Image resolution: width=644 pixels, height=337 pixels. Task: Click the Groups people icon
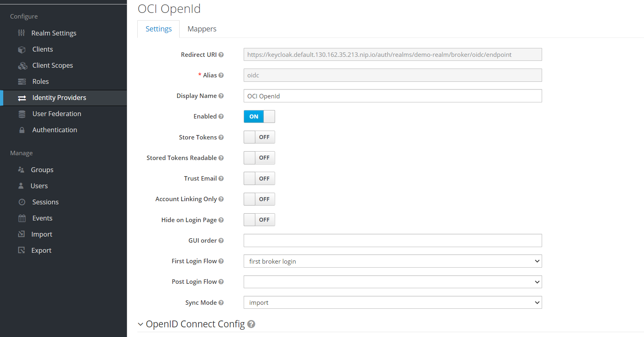(x=21, y=170)
